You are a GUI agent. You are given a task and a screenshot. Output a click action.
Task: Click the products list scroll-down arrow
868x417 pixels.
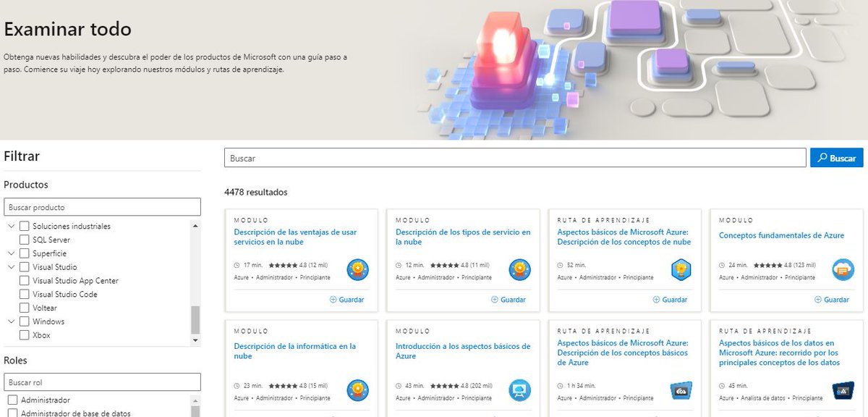[x=195, y=340]
